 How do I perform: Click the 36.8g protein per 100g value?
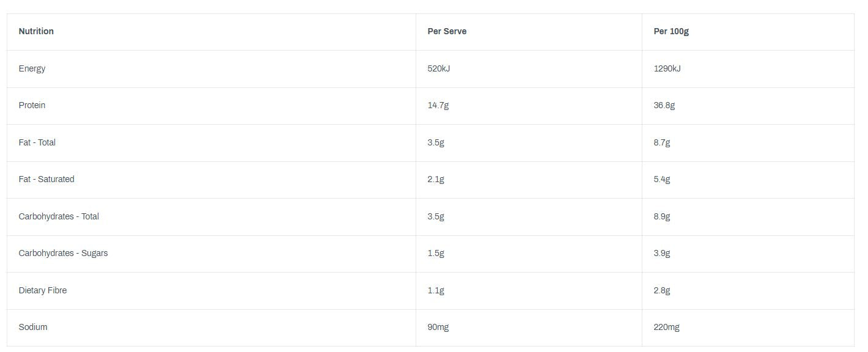664,105
